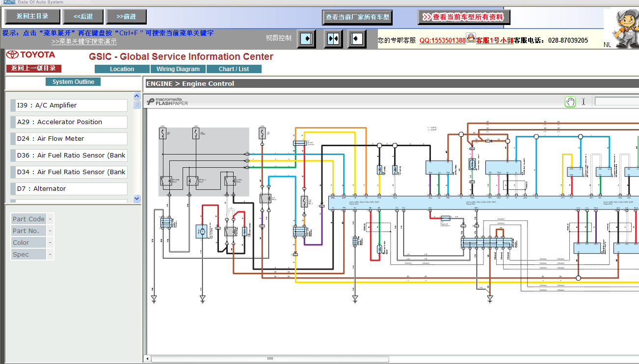Click the expand-right view control icon

(x=307, y=38)
